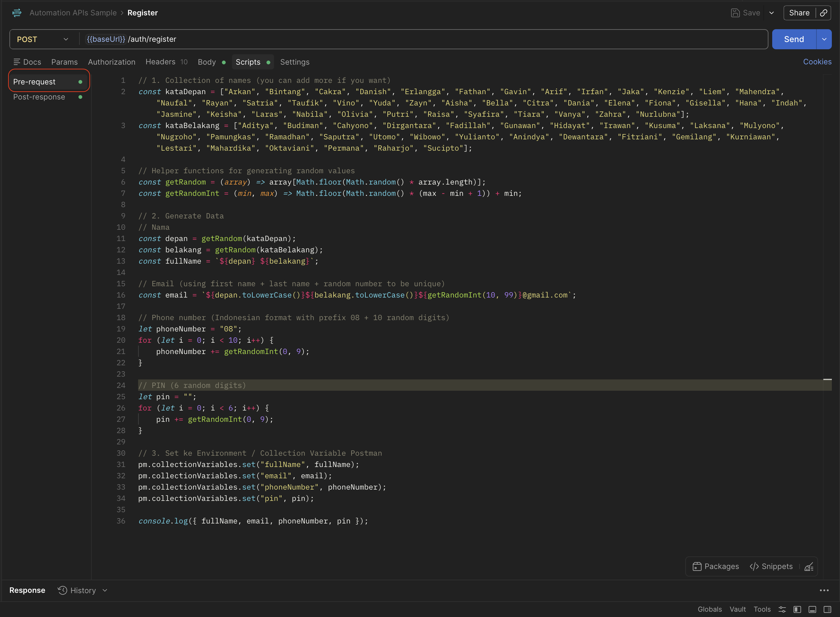Open the POST method dropdown
The image size is (840, 617).
tap(43, 39)
